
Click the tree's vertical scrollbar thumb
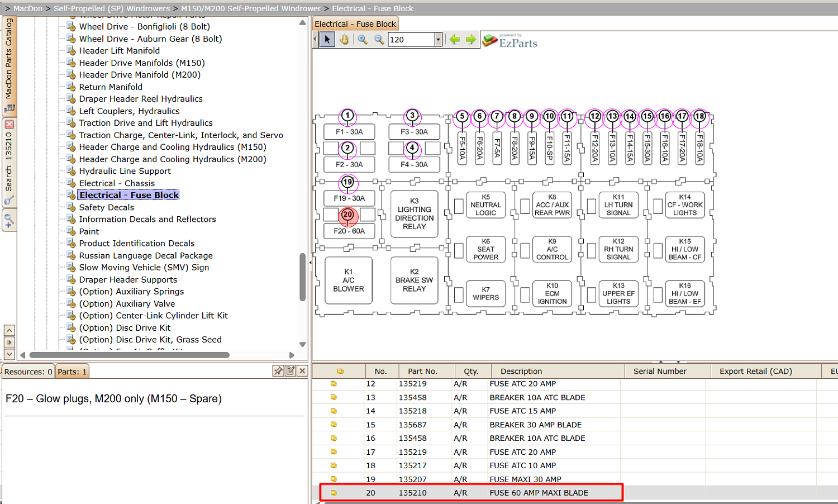click(302, 277)
